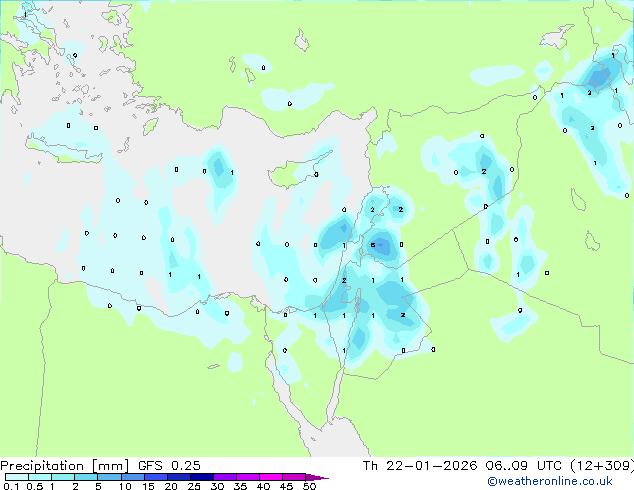
Task: Click the 20–25 mm legend color box
Action: [179, 477]
